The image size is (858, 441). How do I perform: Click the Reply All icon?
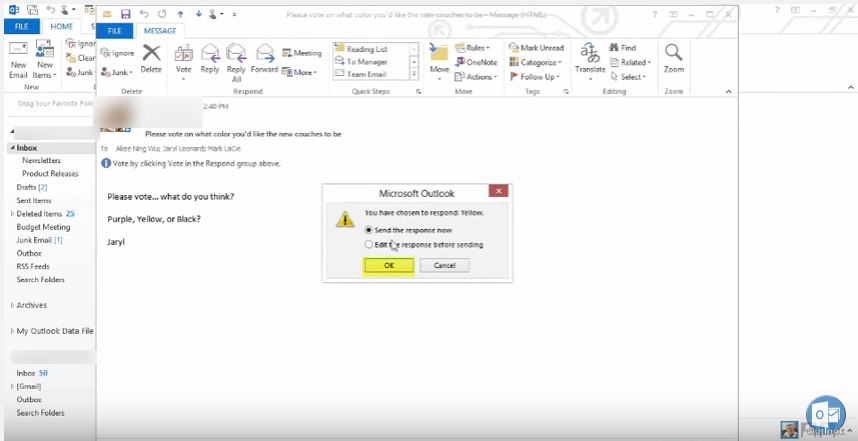236,62
